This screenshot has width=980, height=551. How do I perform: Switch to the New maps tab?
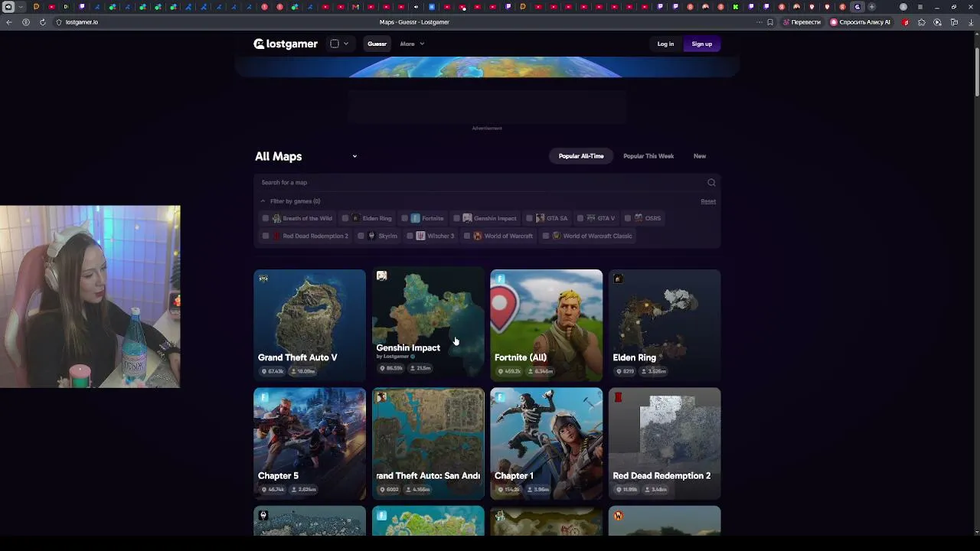click(x=700, y=156)
